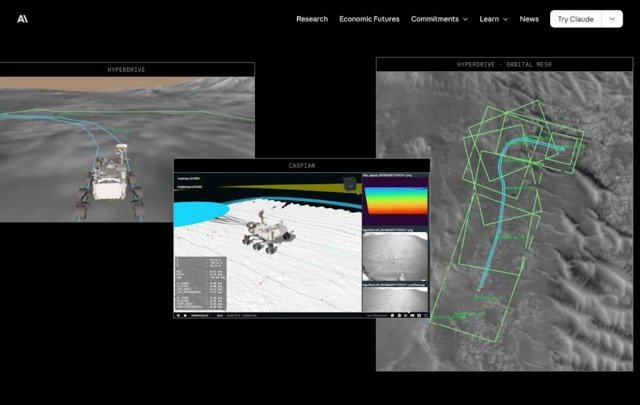This screenshot has width=640, height=405.
Task: Open the middle grayscale terrain thumbnail in Caspian
Action: pos(394,260)
